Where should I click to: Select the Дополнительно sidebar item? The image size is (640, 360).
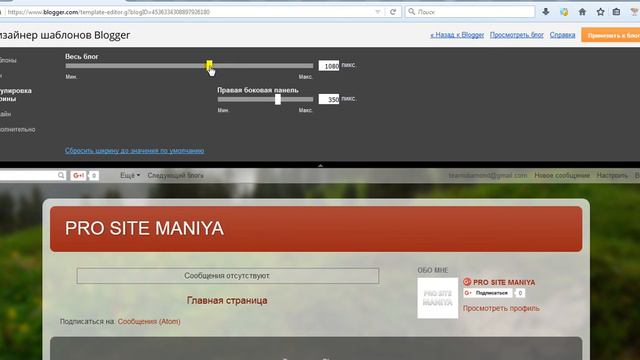[18, 129]
